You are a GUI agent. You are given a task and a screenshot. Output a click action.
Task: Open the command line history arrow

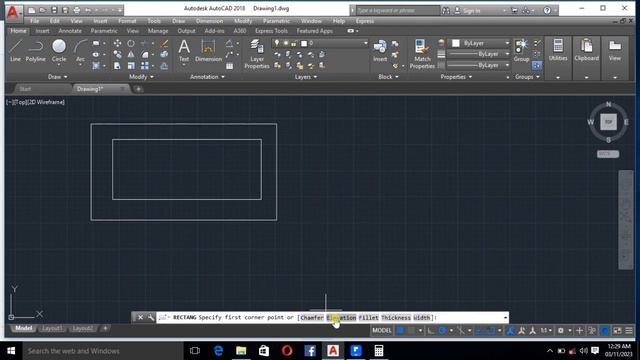click(x=505, y=317)
